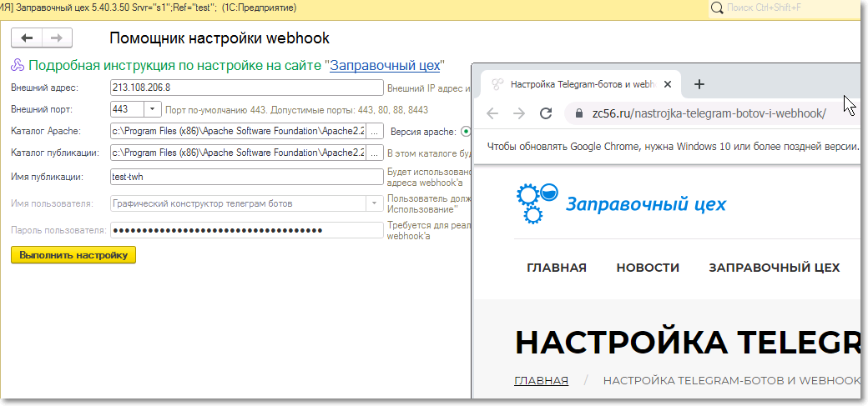Click the Имя публикации field
Viewport: 868px width, 406px height.
[246, 176]
